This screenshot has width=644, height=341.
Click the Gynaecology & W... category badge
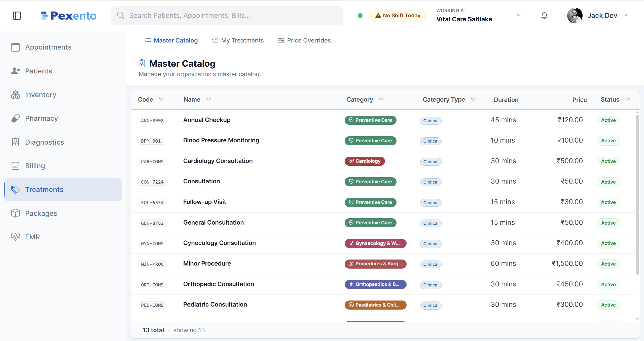coord(375,243)
